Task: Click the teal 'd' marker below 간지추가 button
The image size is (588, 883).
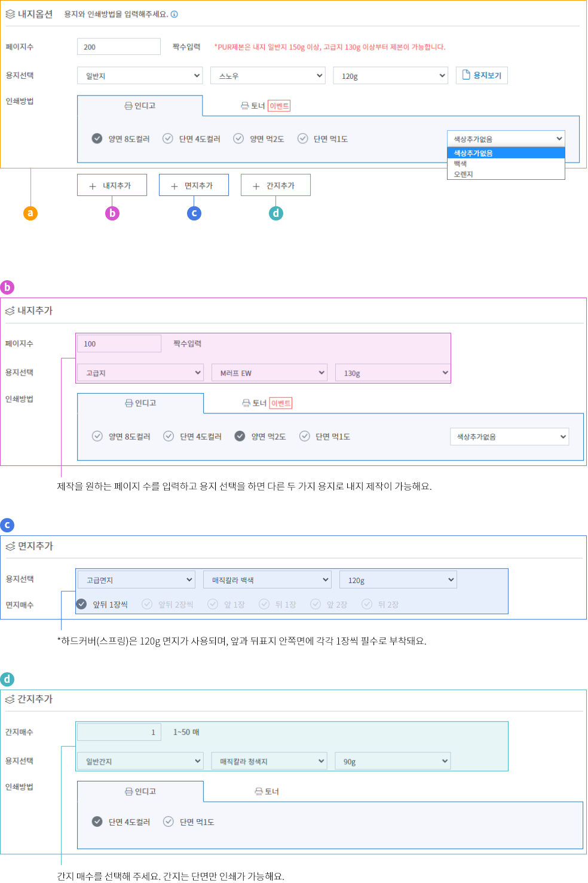Action: [x=275, y=213]
